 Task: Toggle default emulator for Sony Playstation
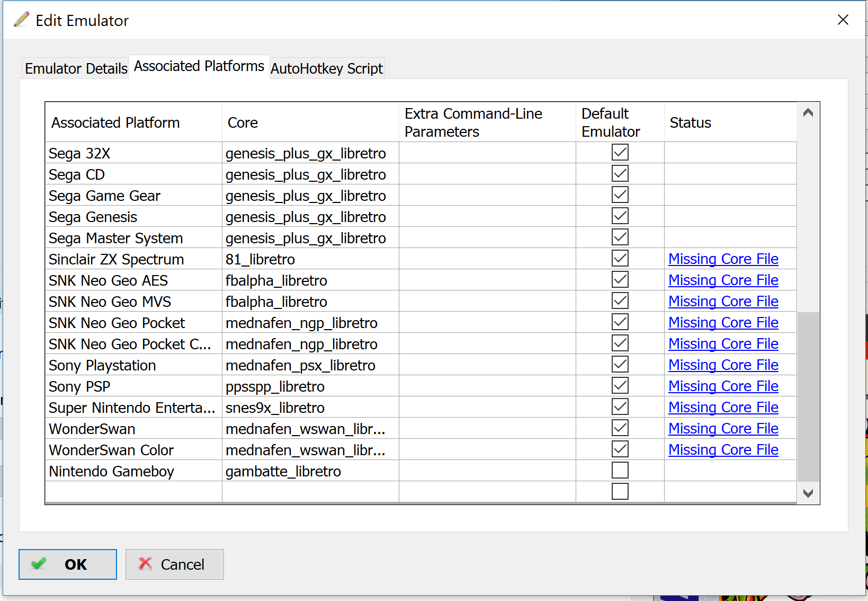pos(620,365)
